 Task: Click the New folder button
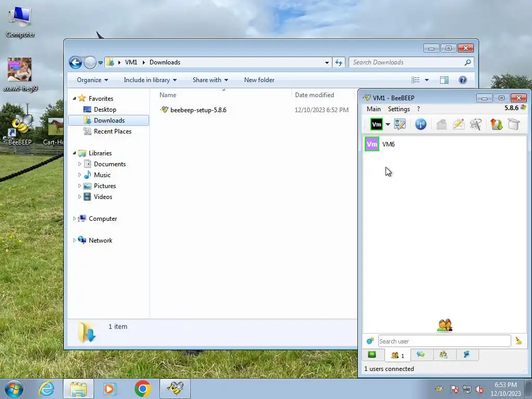[259, 80]
